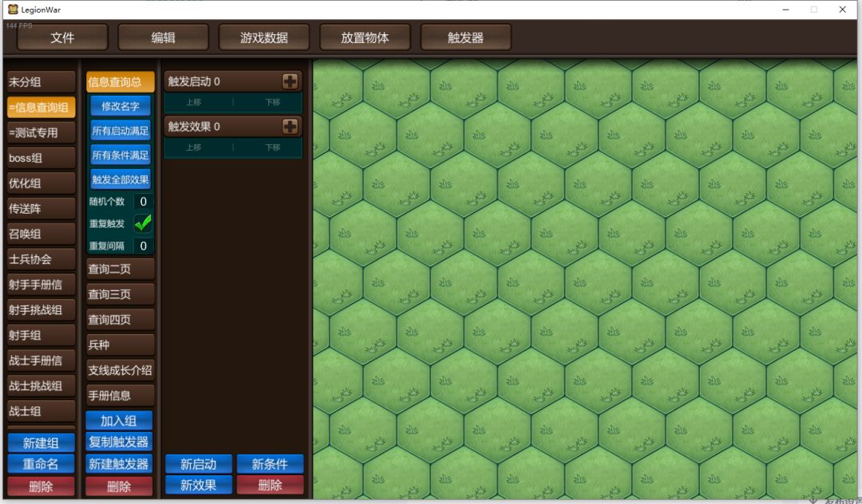The image size is (862, 504).
Task: Click the 触发启动 0 header
Action: pyautogui.click(x=232, y=82)
